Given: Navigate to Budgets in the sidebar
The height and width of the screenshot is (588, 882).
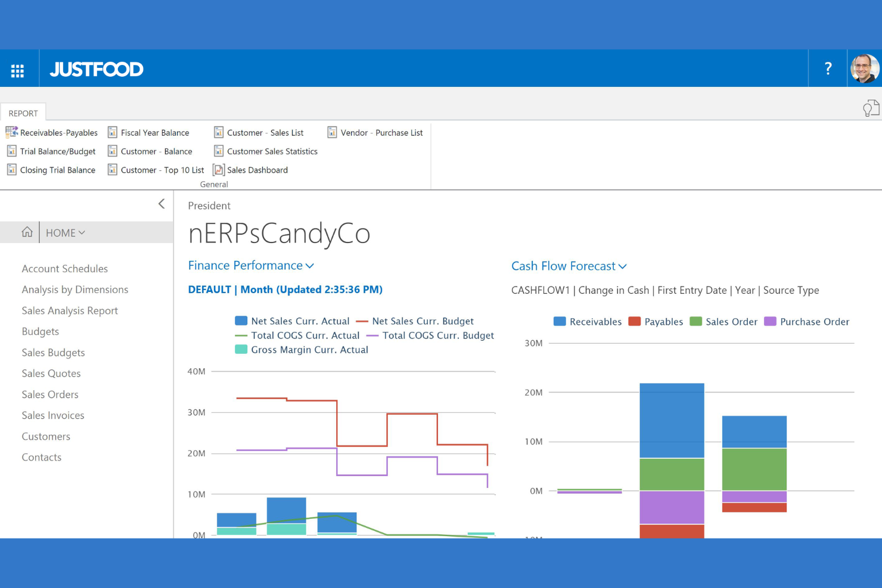Looking at the screenshot, I should 41,331.
